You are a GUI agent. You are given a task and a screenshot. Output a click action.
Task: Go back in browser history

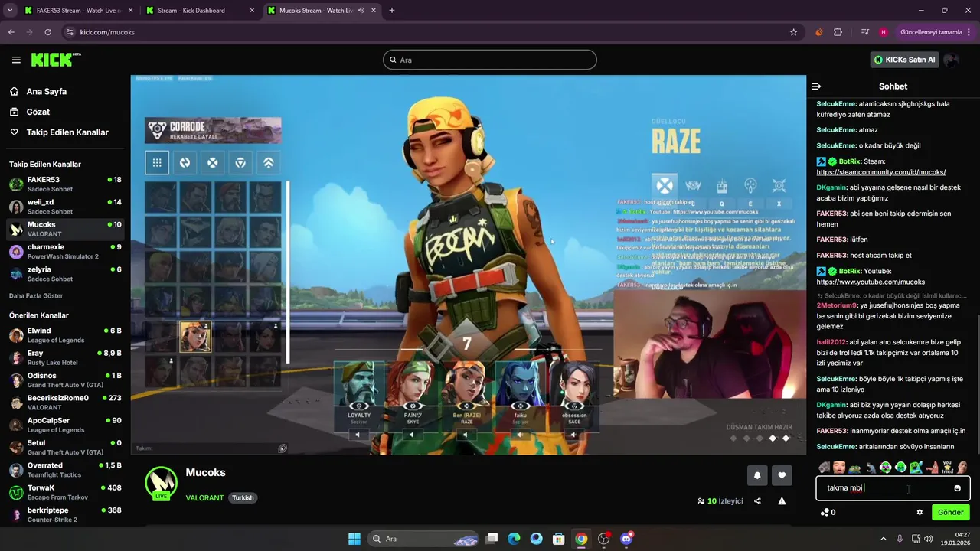(11, 32)
